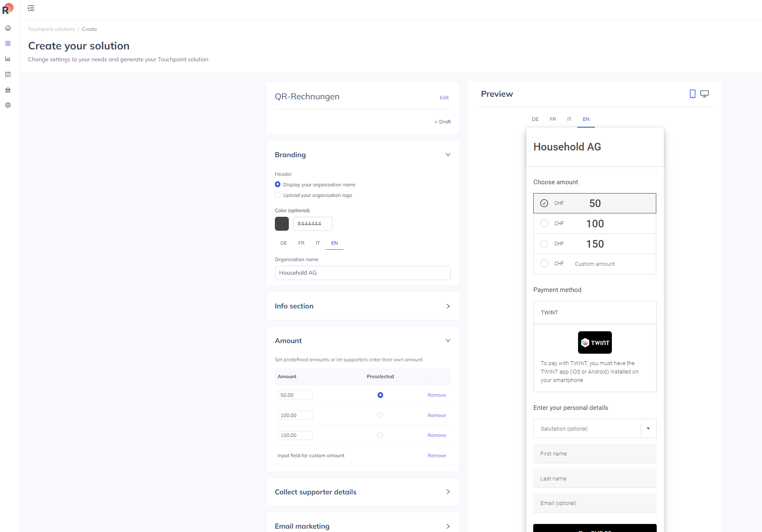Image resolution: width=762 pixels, height=532 pixels.
Task: Open the grid dashboard icon in sidebar
Action: pyautogui.click(x=8, y=44)
